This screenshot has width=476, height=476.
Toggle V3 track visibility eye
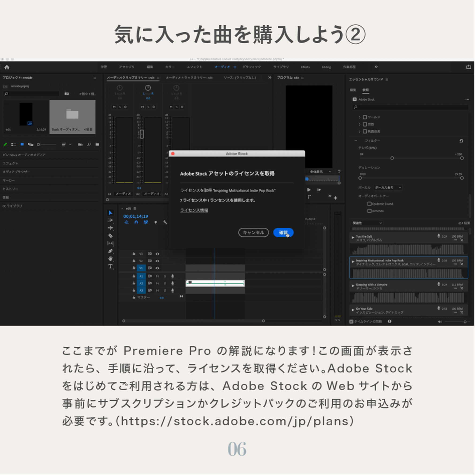(158, 254)
